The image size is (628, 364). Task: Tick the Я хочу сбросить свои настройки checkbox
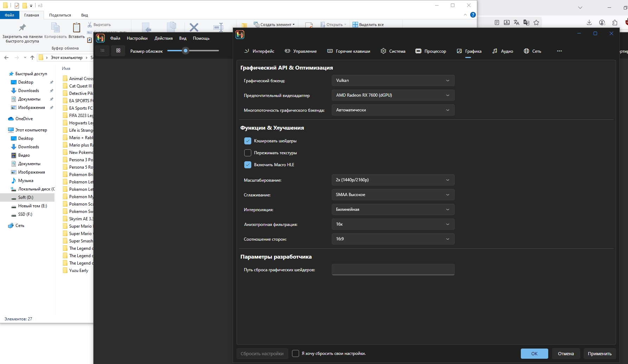pos(296,353)
